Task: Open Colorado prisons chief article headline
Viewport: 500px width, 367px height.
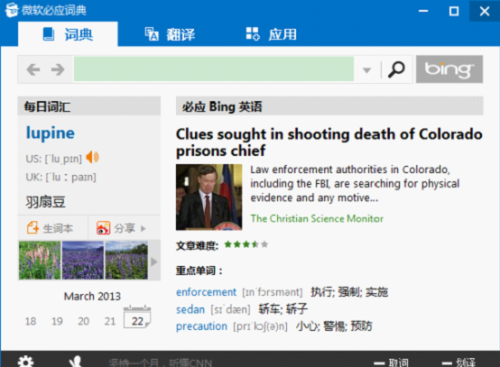Action: [x=329, y=142]
